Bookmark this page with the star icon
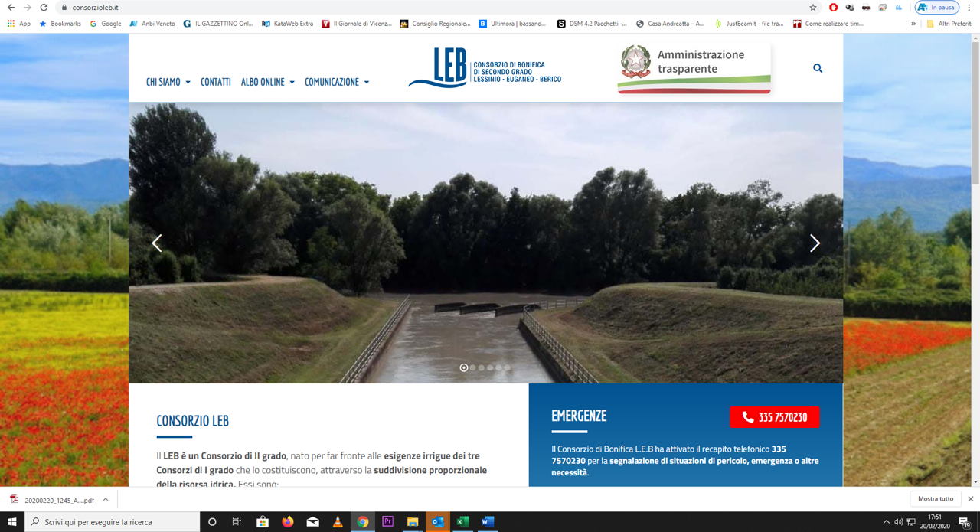The width and height of the screenshot is (980, 532). click(x=813, y=8)
